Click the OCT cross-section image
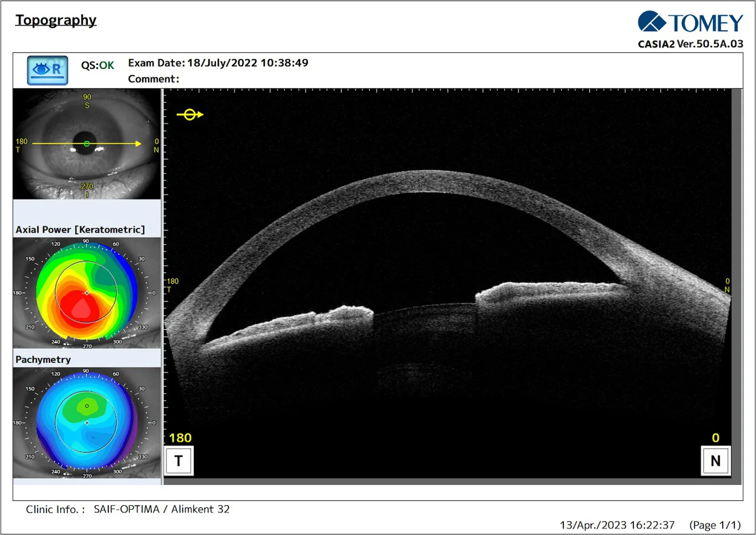This screenshot has width=756, height=535. click(448, 283)
